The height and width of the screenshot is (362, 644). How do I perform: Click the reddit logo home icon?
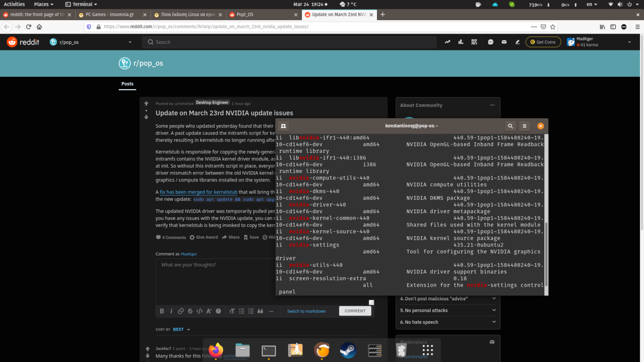pos(23,42)
